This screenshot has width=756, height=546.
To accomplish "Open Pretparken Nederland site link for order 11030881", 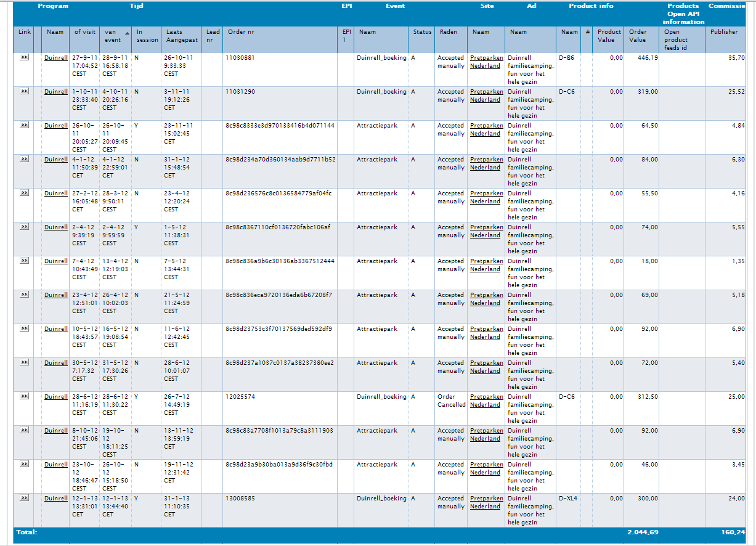I will pos(486,62).
